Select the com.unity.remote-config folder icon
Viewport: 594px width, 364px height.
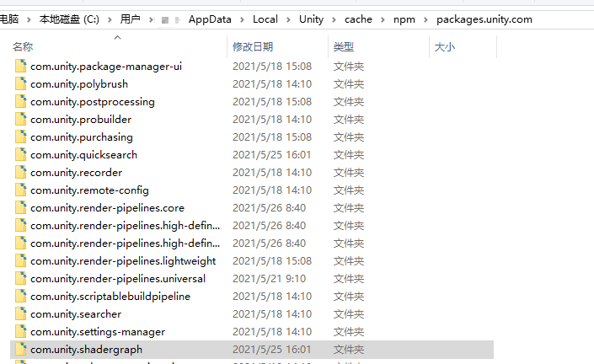pos(21,190)
